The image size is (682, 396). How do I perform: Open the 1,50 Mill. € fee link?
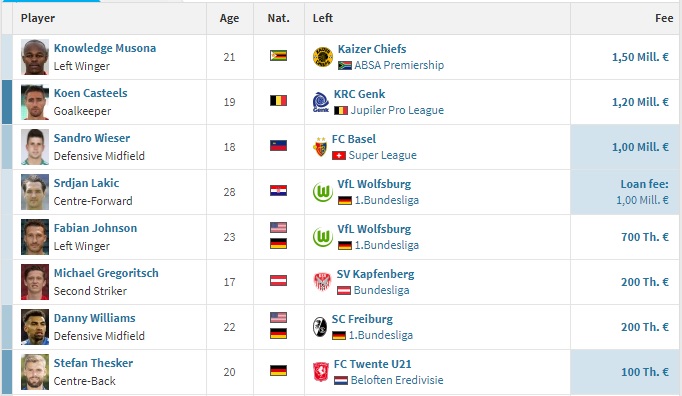point(640,57)
